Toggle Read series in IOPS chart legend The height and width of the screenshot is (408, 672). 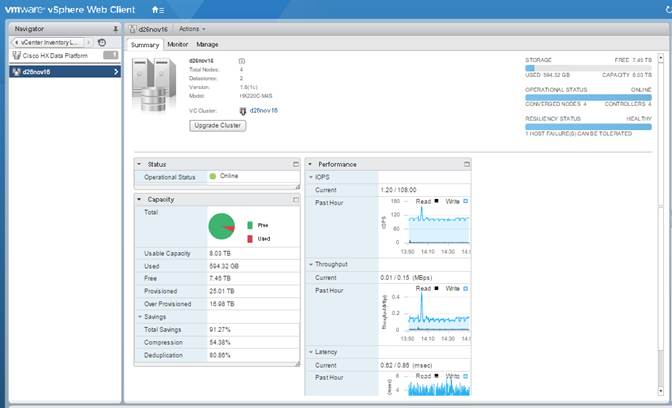point(427,201)
